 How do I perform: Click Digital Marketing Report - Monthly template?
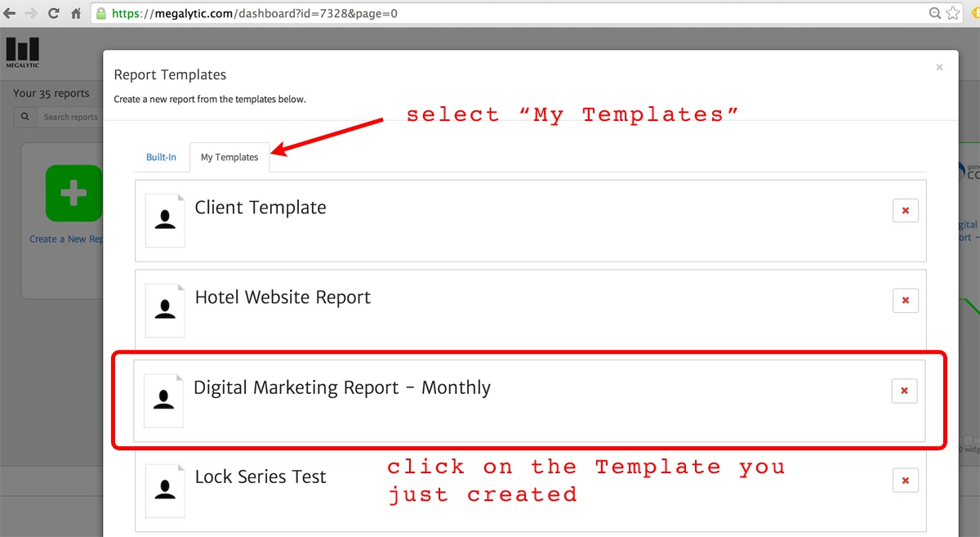[342, 387]
